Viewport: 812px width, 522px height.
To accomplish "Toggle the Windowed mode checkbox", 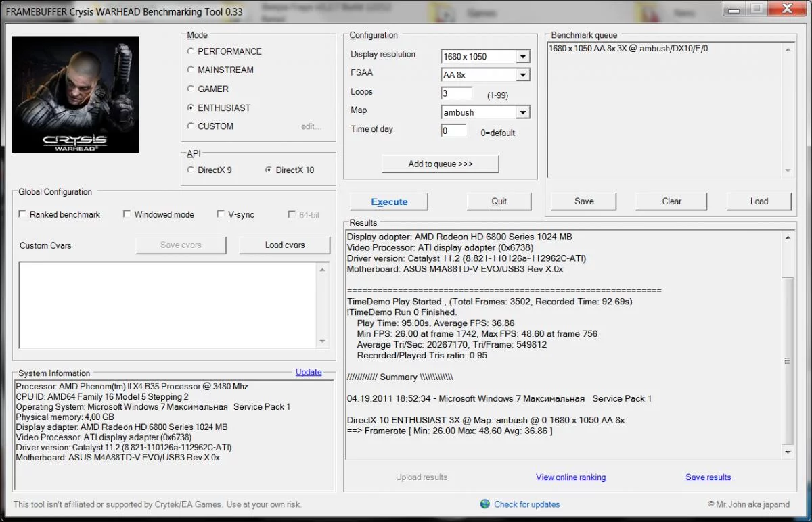I will tap(127, 214).
